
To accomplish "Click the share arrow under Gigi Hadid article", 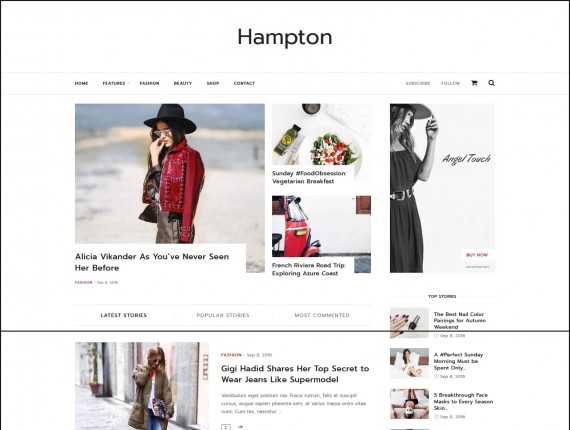I will (x=240, y=427).
